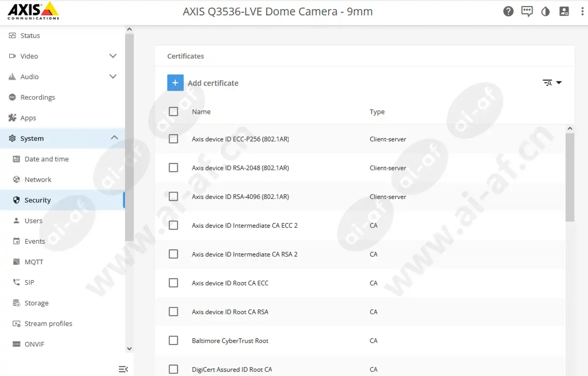Collapse the System menu chevron

click(114, 138)
